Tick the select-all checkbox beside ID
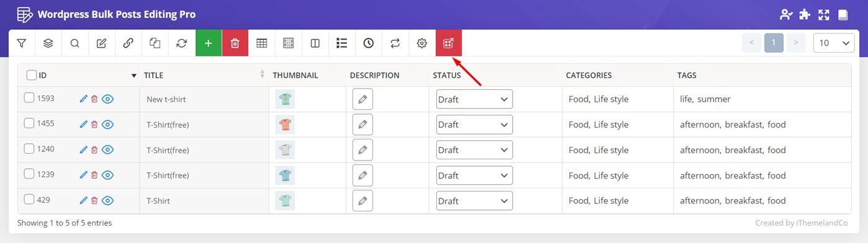The image size is (868, 243). (x=32, y=75)
